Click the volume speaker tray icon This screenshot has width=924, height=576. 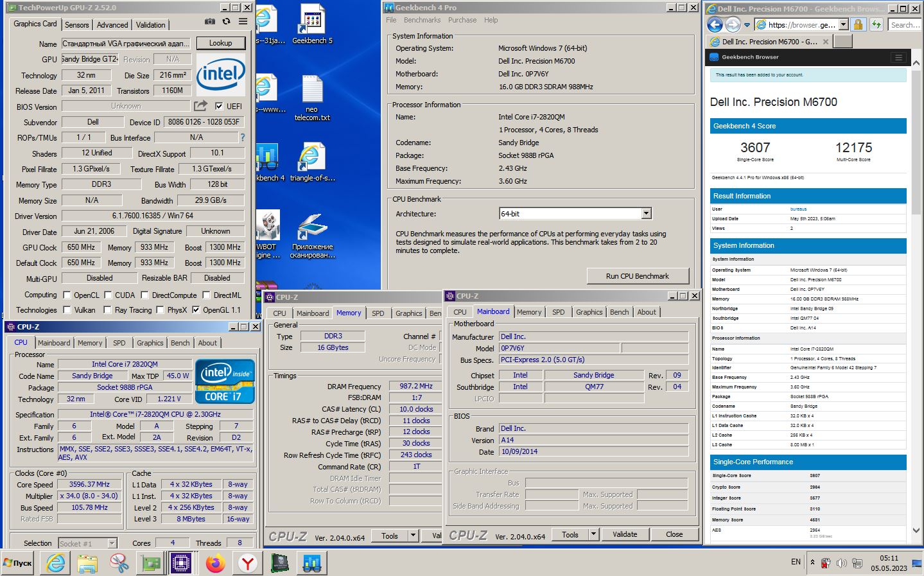[841, 563]
